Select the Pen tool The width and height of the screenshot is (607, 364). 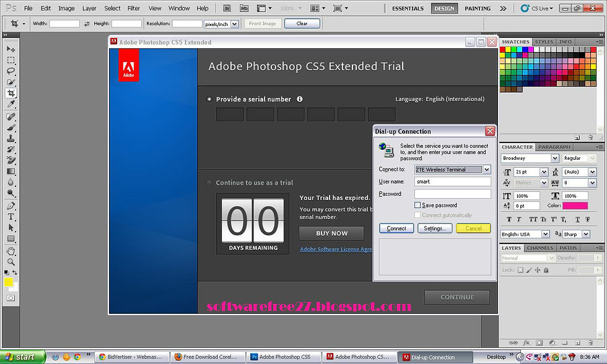click(x=11, y=206)
